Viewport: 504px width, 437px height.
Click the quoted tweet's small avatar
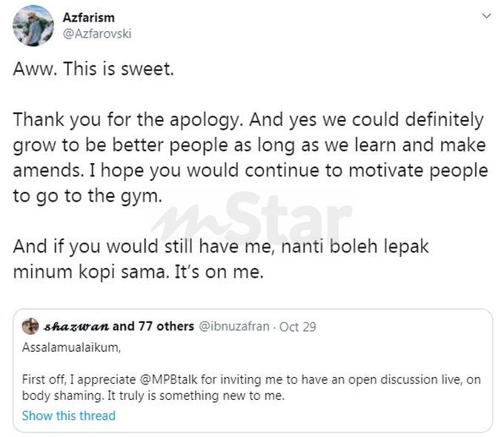tap(30, 326)
